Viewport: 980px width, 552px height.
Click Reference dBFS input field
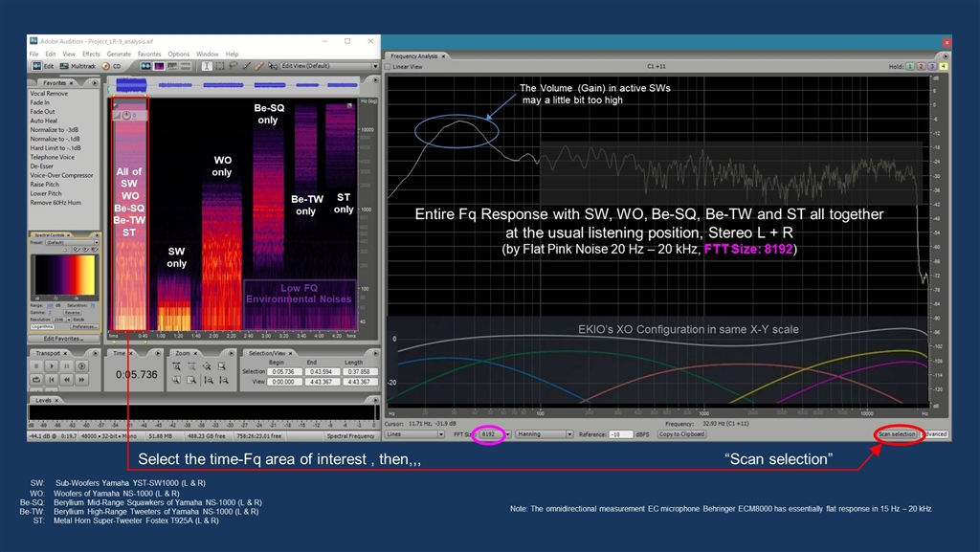(x=620, y=434)
